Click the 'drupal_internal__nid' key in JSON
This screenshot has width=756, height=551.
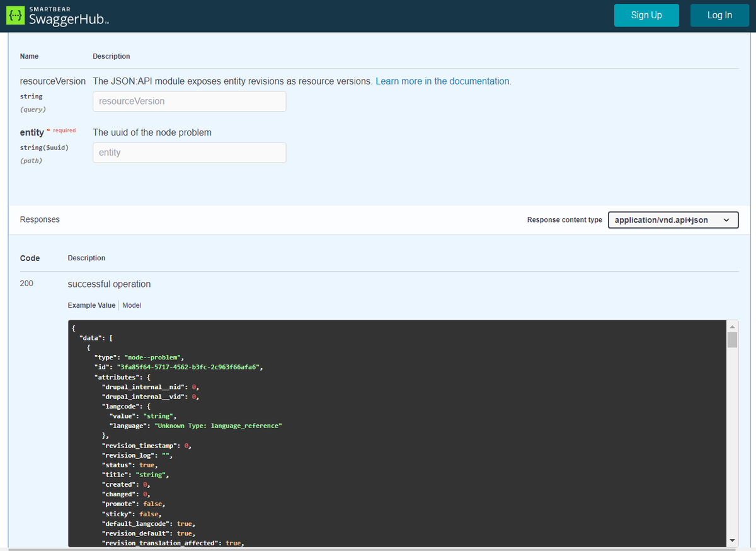pyautogui.click(x=142, y=386)
